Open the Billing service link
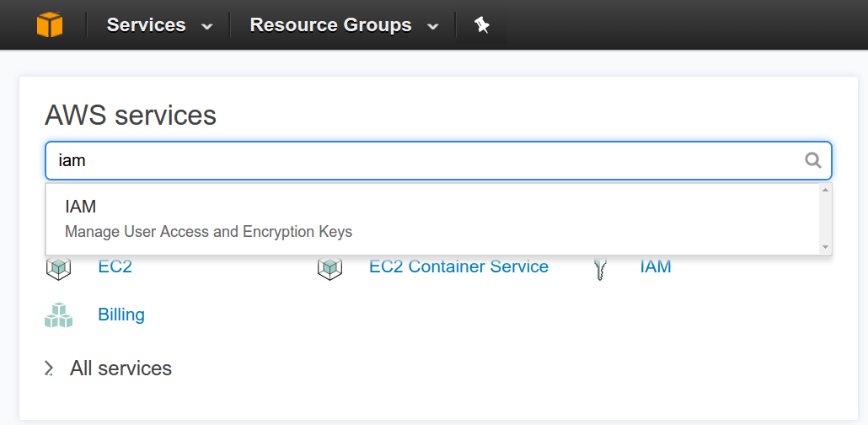Image resolution: width=868 pixels, height=425 pixels. pyautogui.click(x=121, y=315)
